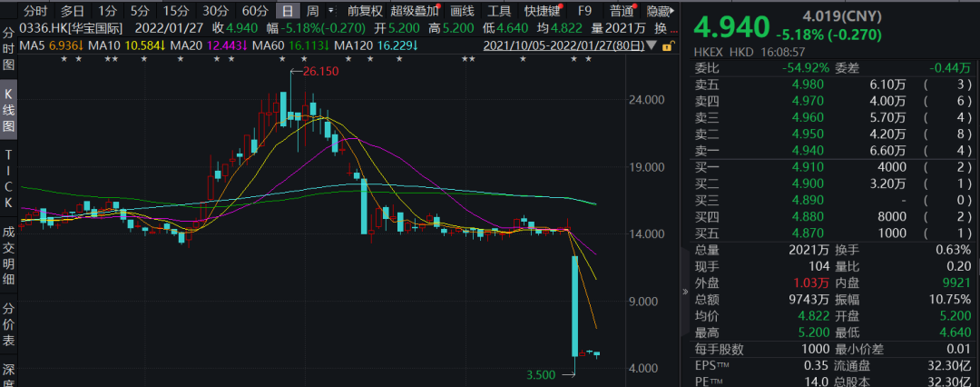The width and height of the screenshot is (980, 387).
Task: Select the 买三 4.890 bid row
Action: pos(834,200)
